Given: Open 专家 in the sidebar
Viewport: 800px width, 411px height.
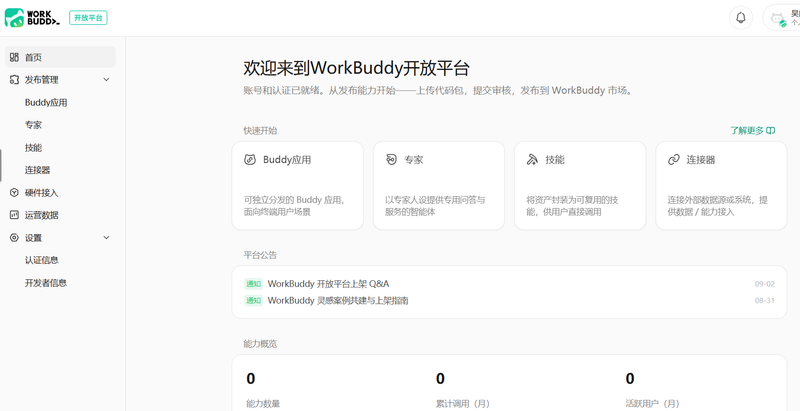Looking at the screenshot, I should 33,125.
